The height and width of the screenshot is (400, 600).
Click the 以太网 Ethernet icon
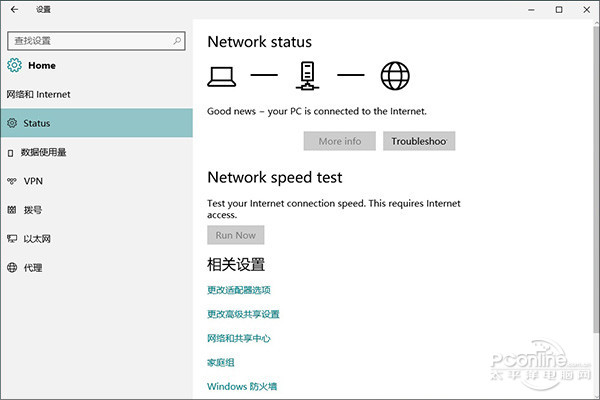click(x=12, y=239)
